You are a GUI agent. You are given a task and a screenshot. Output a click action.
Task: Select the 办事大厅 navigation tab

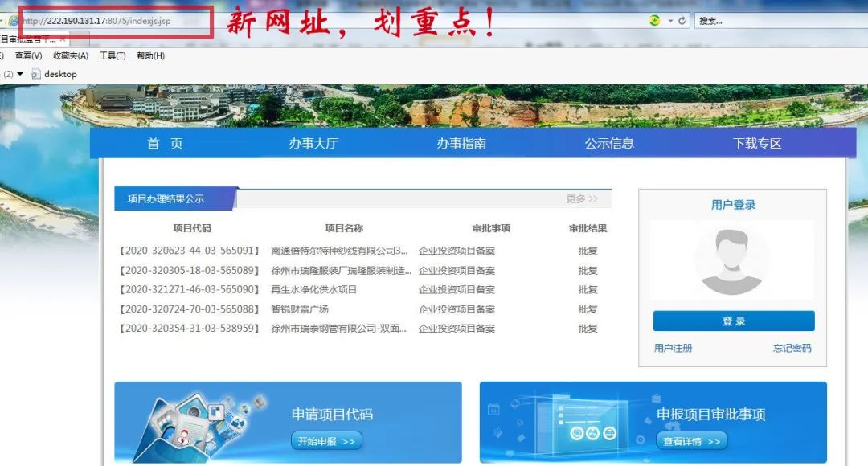point(313,144)
